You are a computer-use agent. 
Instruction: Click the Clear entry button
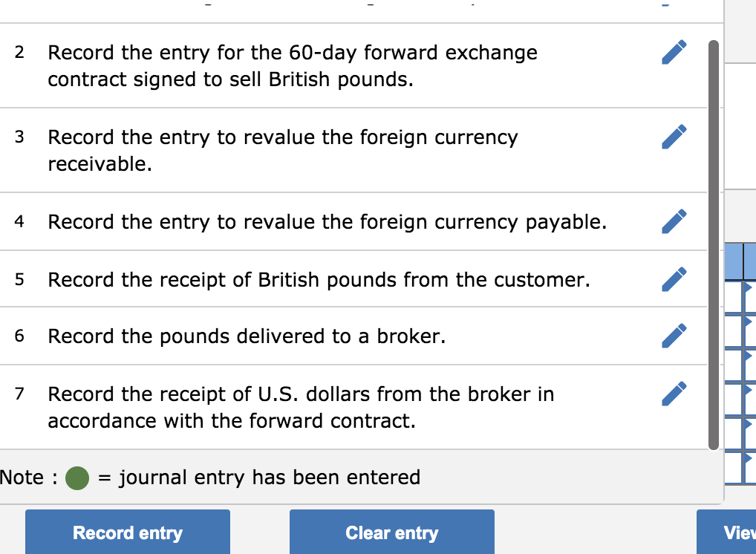coord(392,532)
